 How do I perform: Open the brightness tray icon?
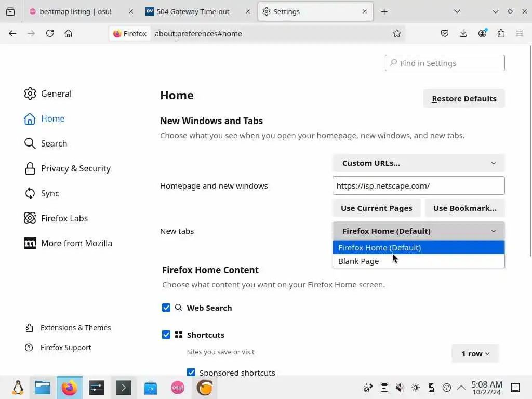(x=415, y=388)
